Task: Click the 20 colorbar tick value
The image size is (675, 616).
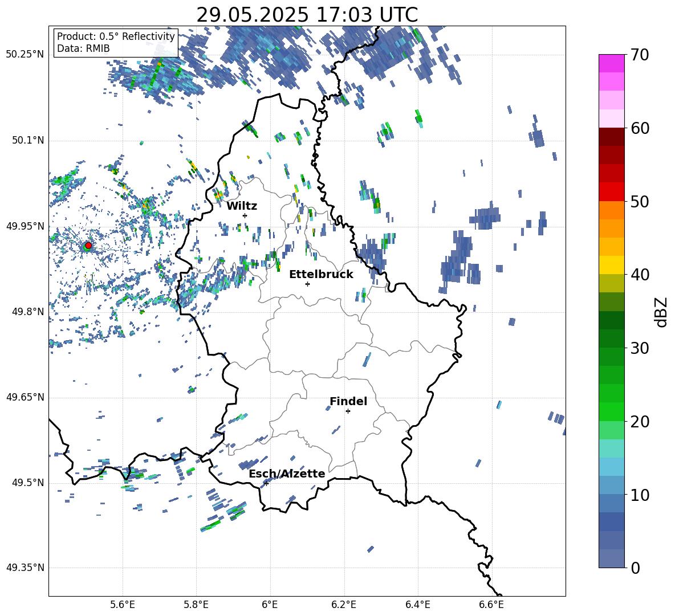Action: (640, 422)
